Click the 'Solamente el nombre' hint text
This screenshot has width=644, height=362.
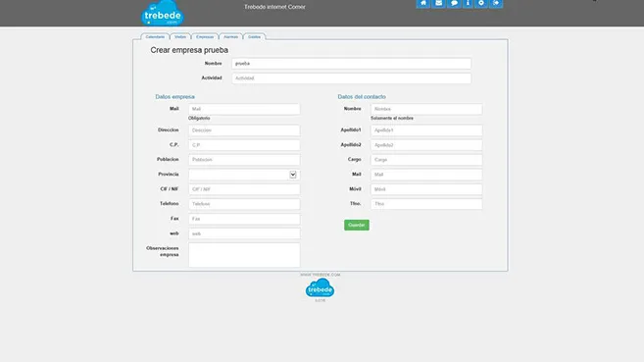coord(392,118)
